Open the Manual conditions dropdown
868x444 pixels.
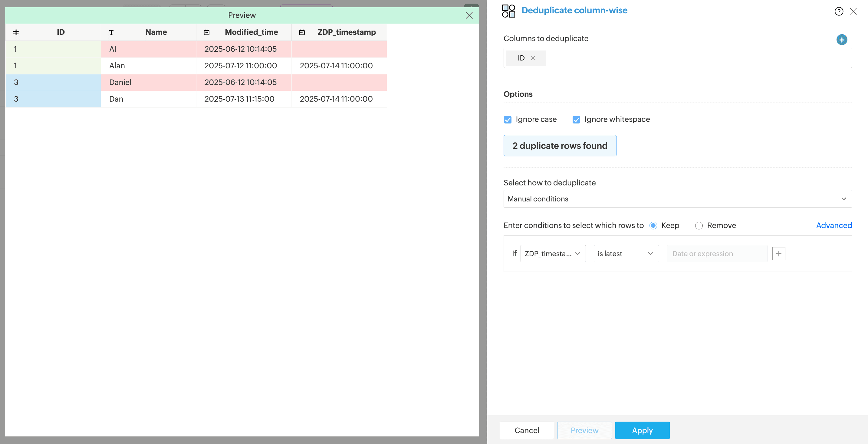coord(677,199)
